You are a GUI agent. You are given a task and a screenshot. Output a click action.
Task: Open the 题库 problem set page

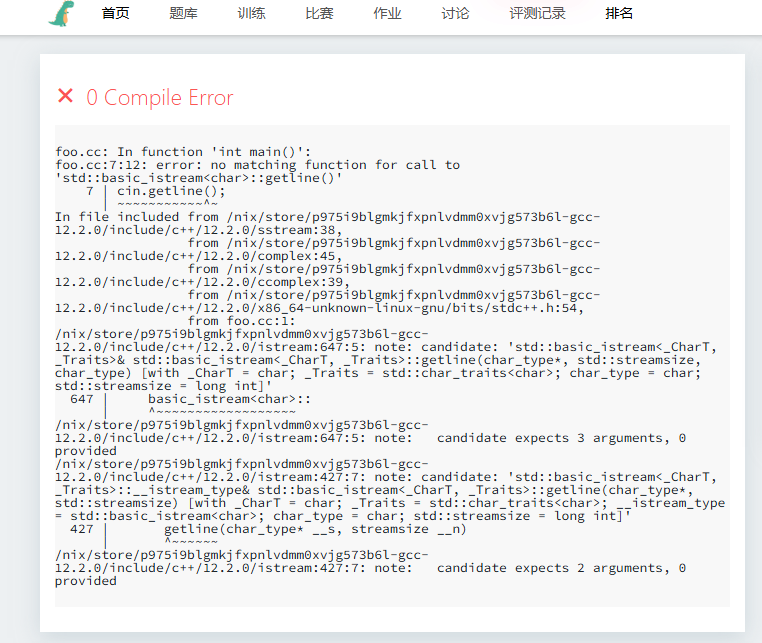[183, 14]
